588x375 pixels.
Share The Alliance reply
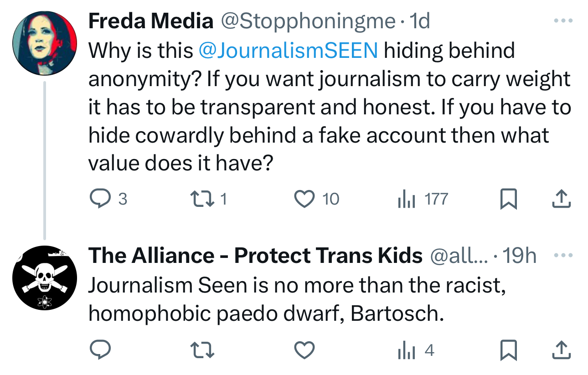point(561,350)
